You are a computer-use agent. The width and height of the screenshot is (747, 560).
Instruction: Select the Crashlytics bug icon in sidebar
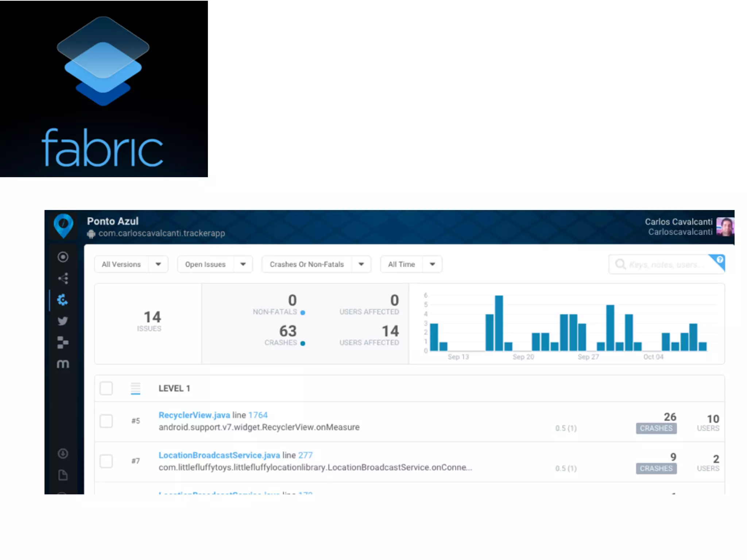point(63,300)
